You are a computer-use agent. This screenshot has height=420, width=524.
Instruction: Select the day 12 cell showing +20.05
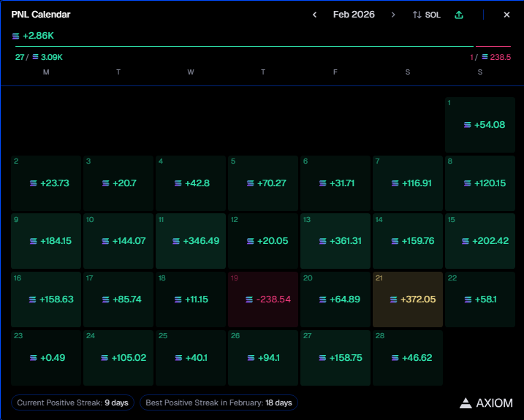click(x=263, y=241)
